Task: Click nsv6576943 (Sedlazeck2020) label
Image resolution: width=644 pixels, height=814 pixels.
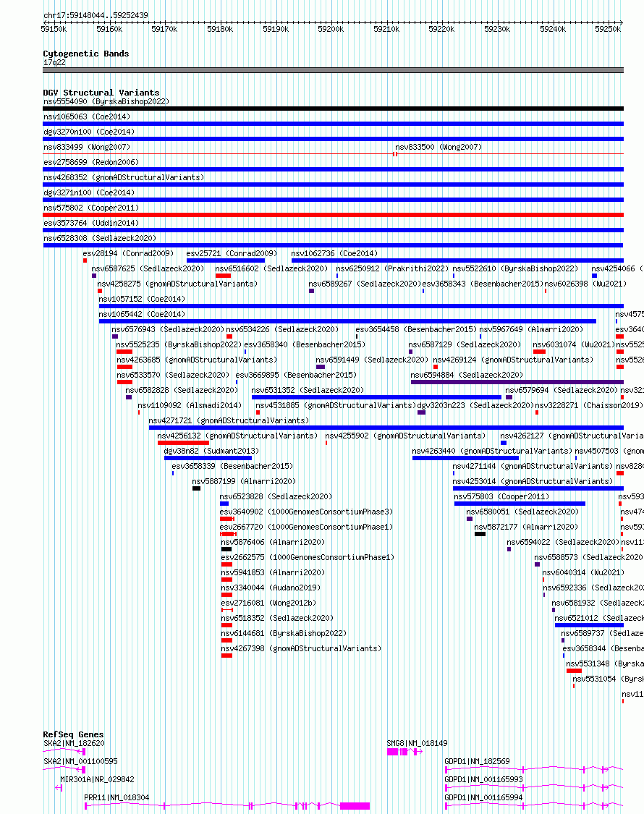Action: pos(168,329)
